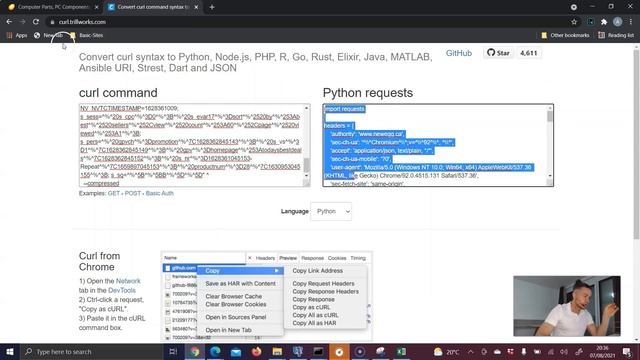This screenshot has width=640, height=360.
Task: Open the Apps bookmarks shortcut
Action: pyautogui.click(x=17, y=35)
